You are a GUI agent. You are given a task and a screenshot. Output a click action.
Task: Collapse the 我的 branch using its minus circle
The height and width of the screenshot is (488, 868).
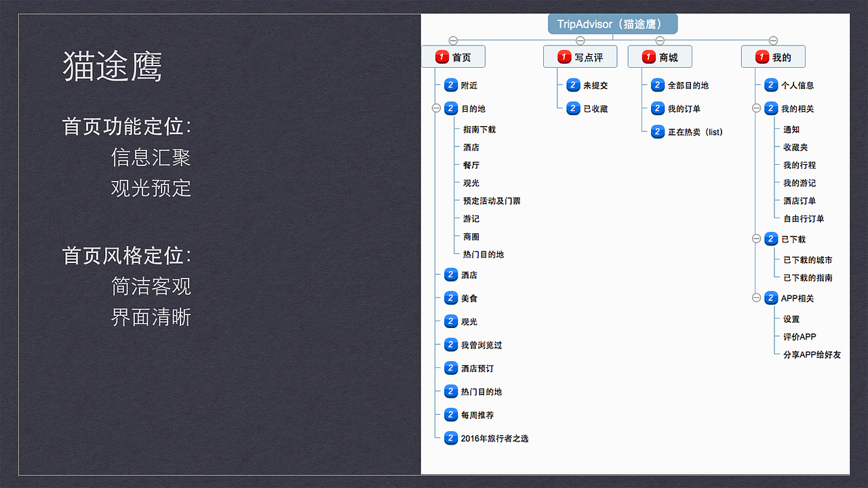click(x=773, y=41)
